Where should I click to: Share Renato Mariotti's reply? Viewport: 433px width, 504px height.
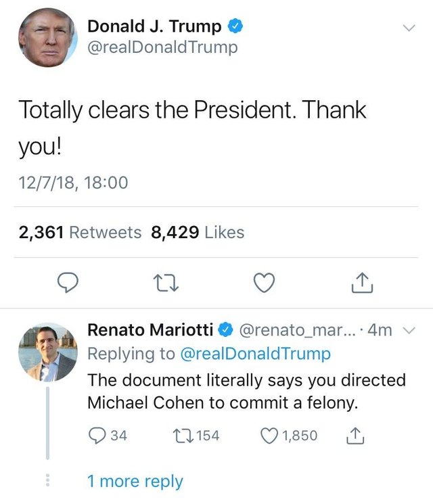(355, 436)
